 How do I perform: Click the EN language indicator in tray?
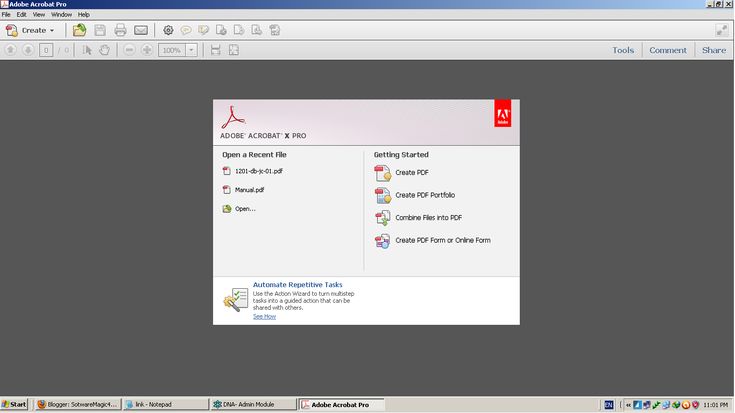[x=608, y=405]
